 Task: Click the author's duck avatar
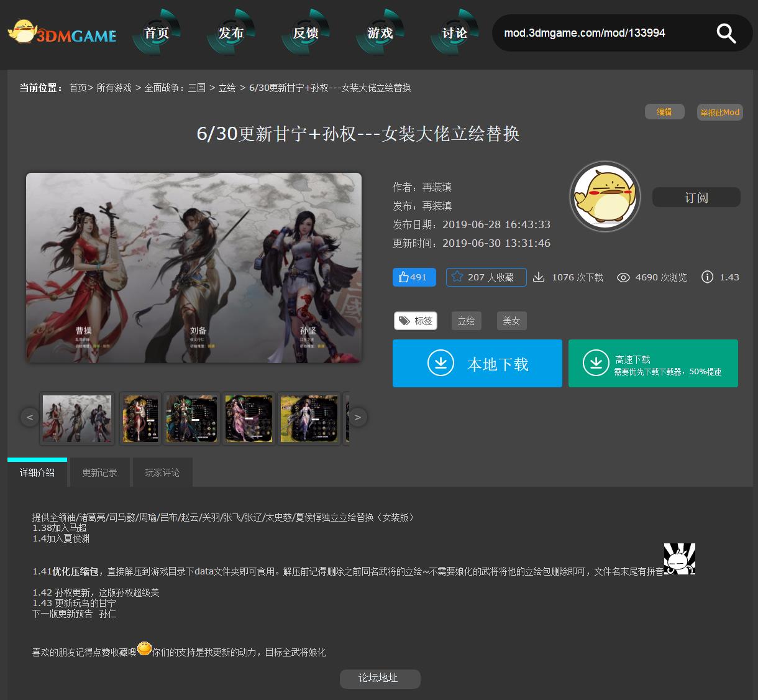click(605, 196)
